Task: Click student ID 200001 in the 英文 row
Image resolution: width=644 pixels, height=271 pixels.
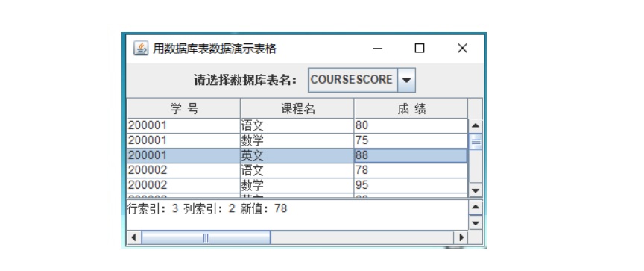Action: [x=183, y=156]
